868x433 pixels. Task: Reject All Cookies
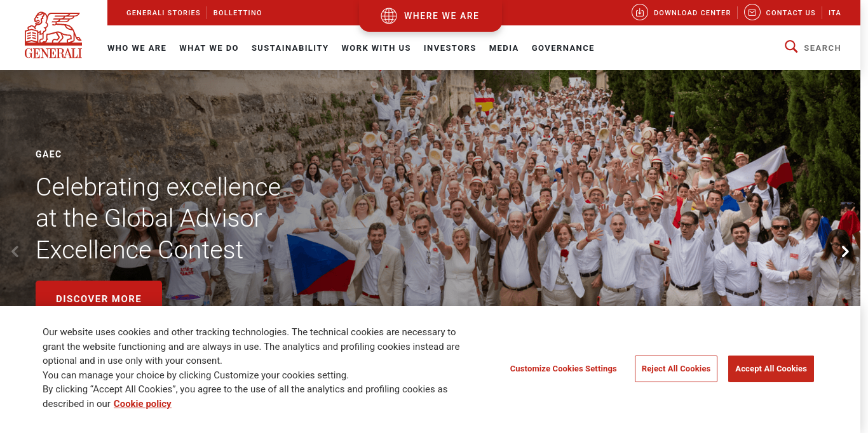click(676, 369)
